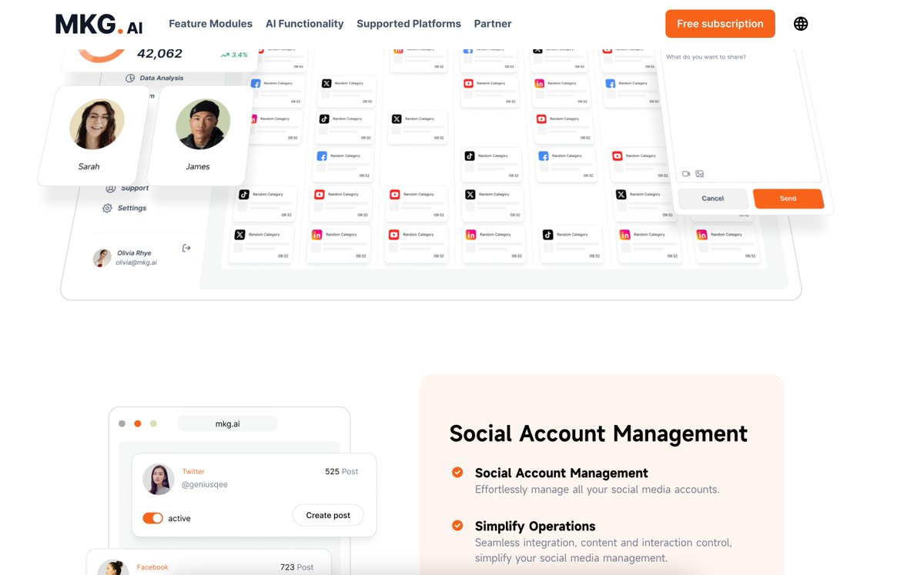This screenshot has width=924, height=575.
Task: Click the checkmark beside Social Account Management
Action: [457, 472]
